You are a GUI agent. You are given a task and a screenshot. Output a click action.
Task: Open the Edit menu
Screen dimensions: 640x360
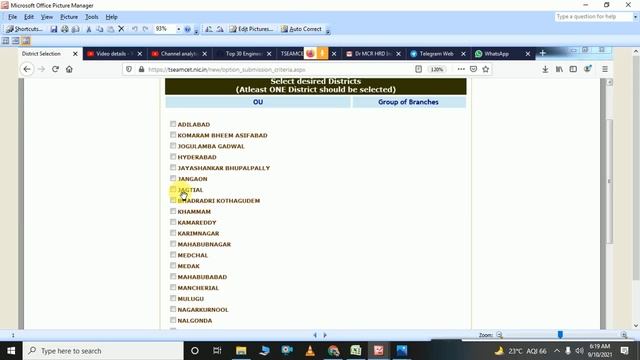pos(29,17)
